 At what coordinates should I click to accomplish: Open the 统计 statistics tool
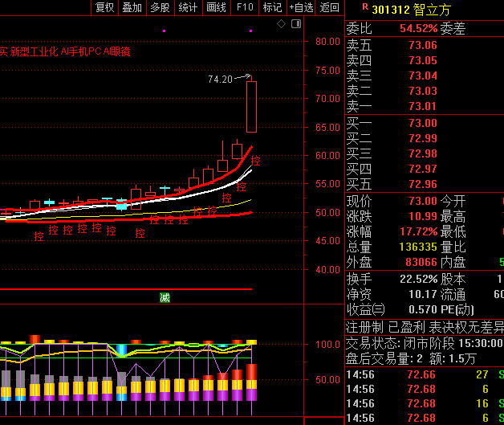click(188, 8)
